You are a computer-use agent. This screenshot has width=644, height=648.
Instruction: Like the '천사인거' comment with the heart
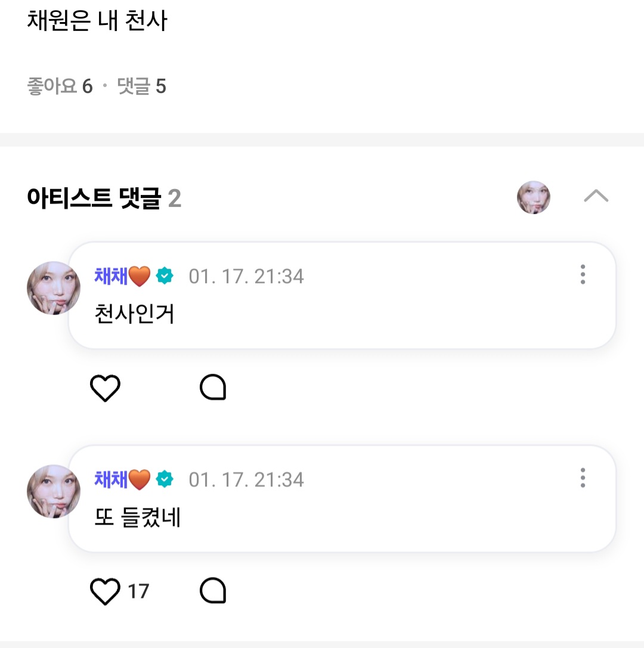tap(105, 389)
